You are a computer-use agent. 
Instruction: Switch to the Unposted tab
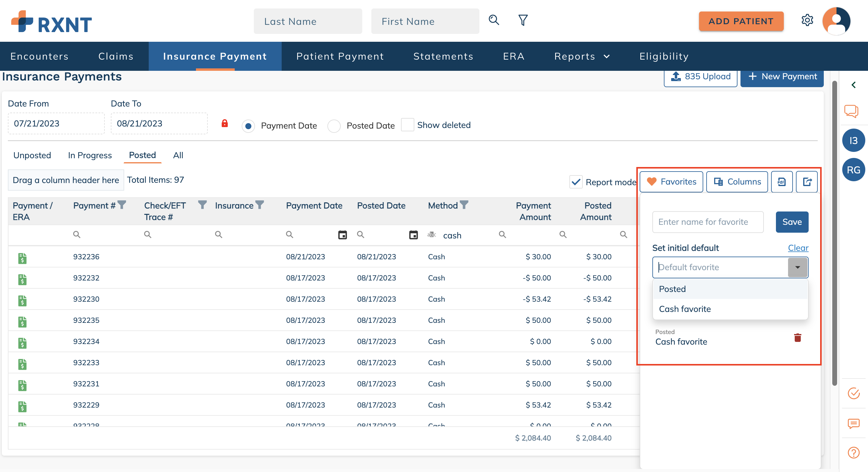pyautogui.click(x=32, y=155)
